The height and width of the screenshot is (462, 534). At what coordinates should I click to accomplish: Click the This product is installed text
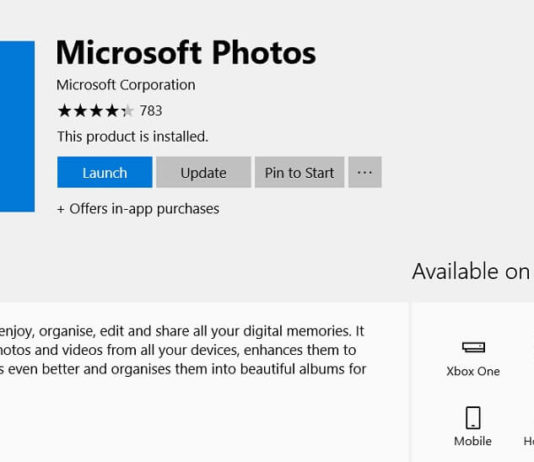[132, 137]
